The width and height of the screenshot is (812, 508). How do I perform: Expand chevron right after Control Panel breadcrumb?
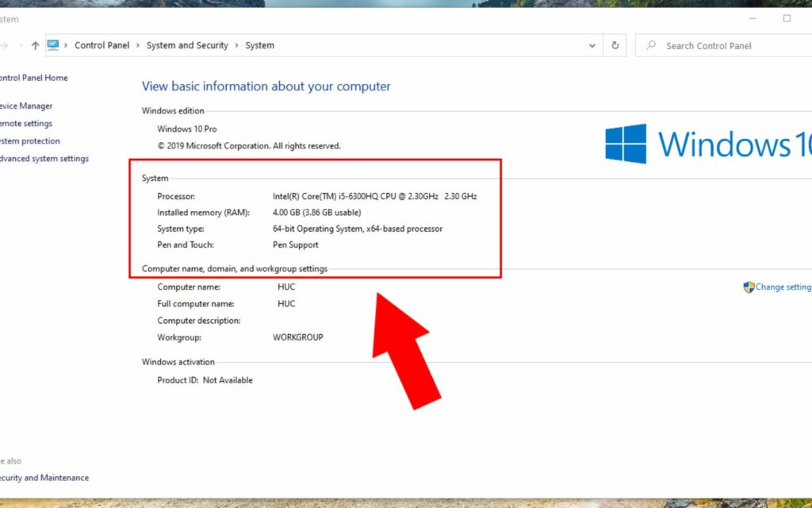[x=138, y=46]
